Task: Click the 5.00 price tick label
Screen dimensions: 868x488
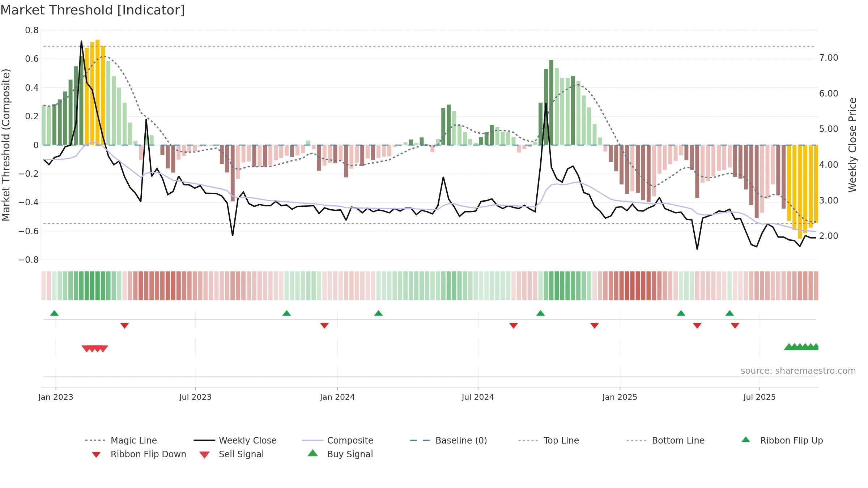Action: click(x=829, y=129)
